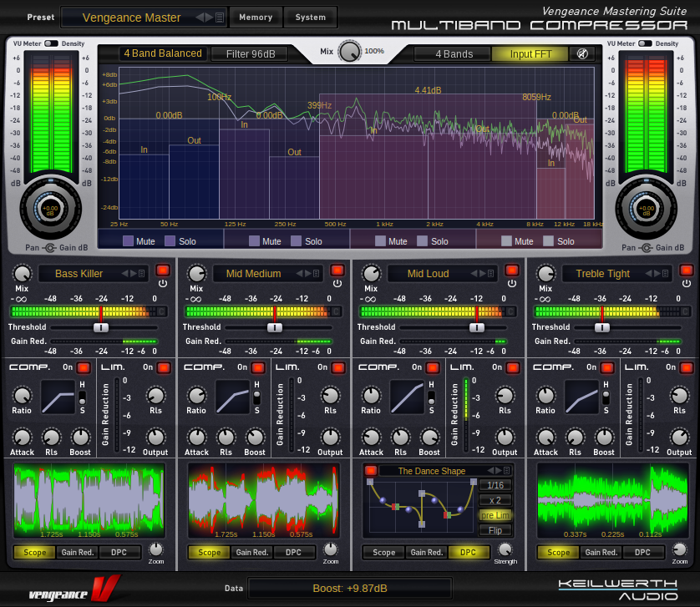Open the Vengeance Master preset list
700x607 pixels.
click(x=220, y=18)
